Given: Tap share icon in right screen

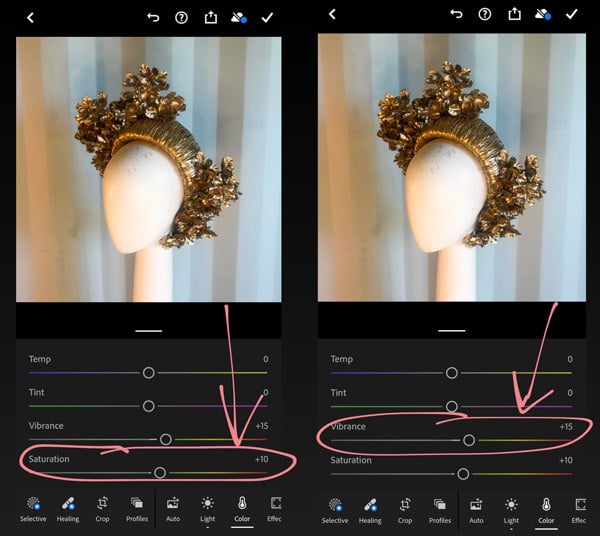Looking at the screenshot, I should [x=514, y=14].
